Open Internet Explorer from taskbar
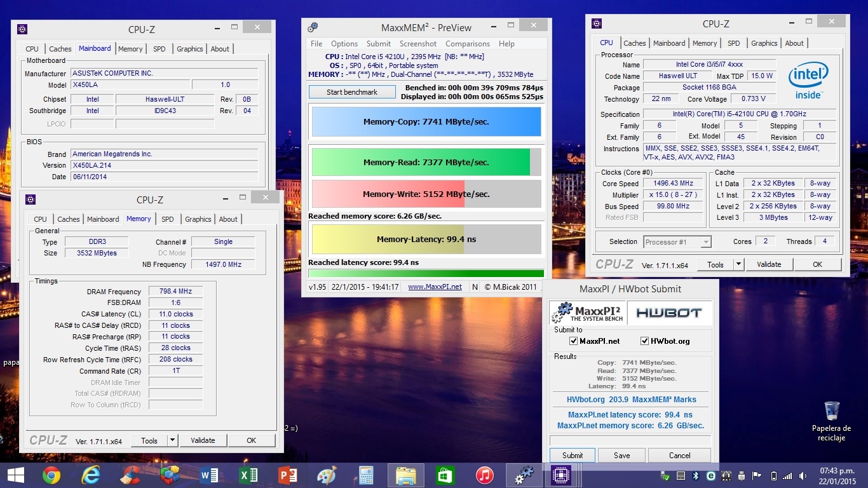This screenshot has height=488, width=868. (91, 475)
